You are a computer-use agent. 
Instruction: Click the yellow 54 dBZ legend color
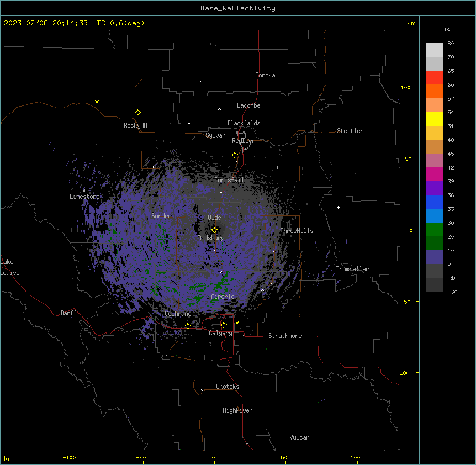click(434, 119)
